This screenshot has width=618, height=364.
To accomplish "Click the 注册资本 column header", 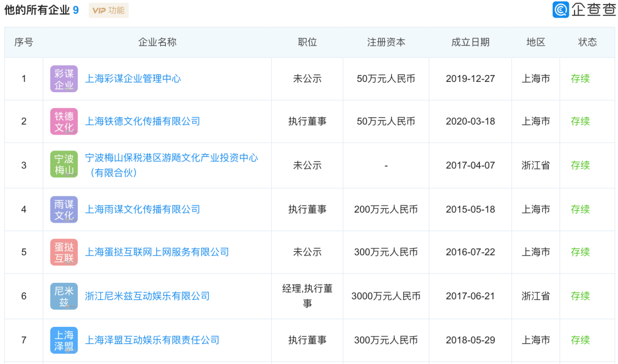I will [385, 42].
